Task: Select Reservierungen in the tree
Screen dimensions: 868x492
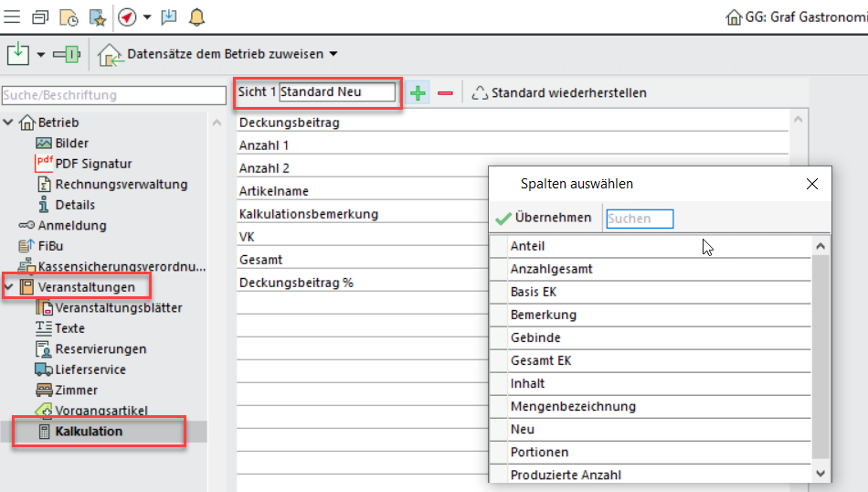Action: [101, 348]
